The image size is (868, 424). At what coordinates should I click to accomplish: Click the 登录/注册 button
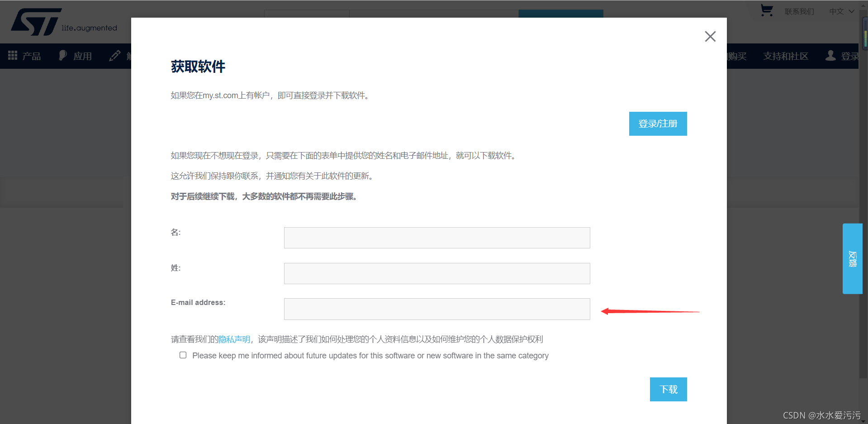click(658, 124)
